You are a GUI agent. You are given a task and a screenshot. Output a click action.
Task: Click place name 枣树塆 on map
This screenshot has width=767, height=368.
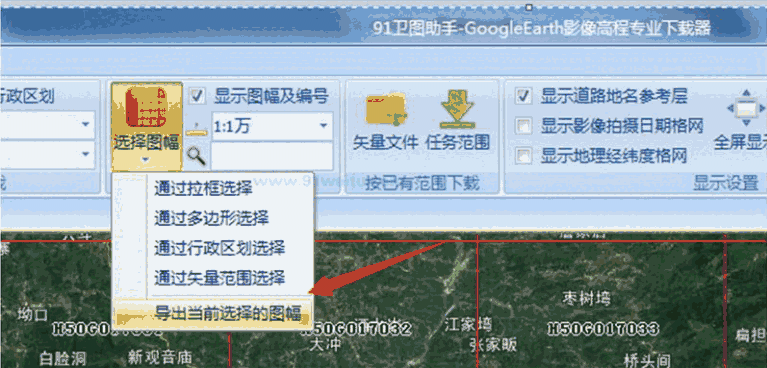(586, 298)
